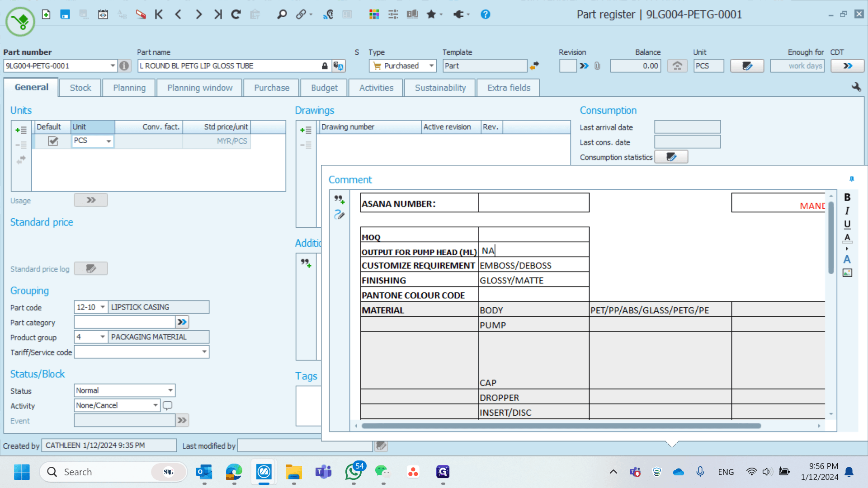This screenshot has width=868, height=488.
Task: Open form settings sliders icon
Action: [x=393, y=14]
